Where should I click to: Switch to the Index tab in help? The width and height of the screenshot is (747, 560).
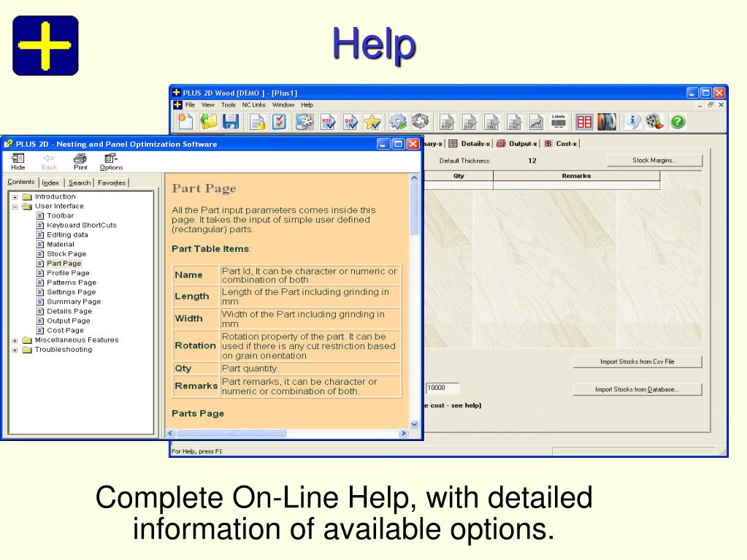pos(50,183)
